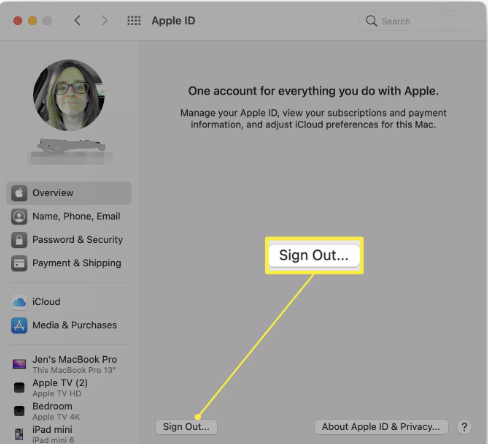The height and width of the screenshot is (444, 488).
Task: Minimize the window with yellow button
Action: point(32,21)
